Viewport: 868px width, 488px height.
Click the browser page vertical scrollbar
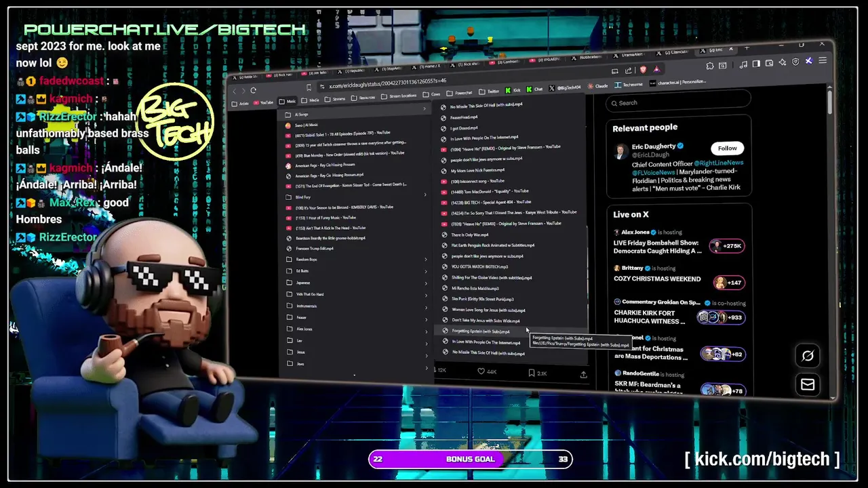click(829, 102)
